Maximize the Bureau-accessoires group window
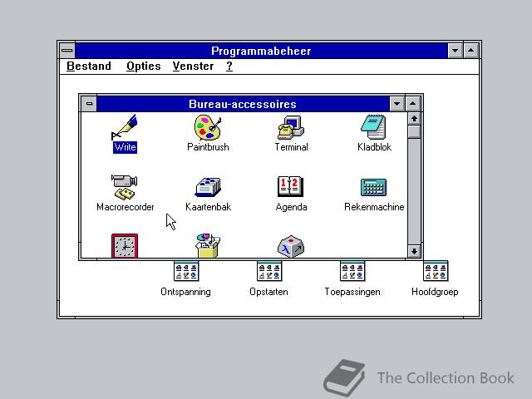 (412, 104)
